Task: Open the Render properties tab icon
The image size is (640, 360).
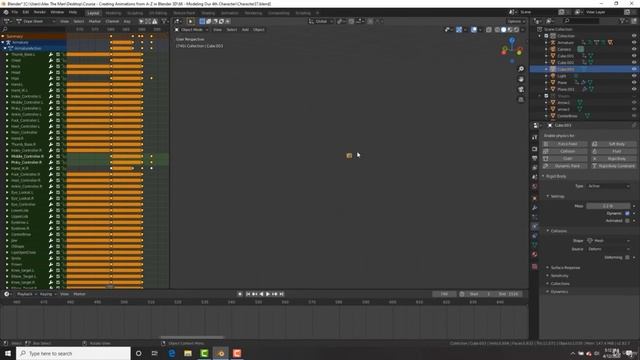Action: point(535,149)
